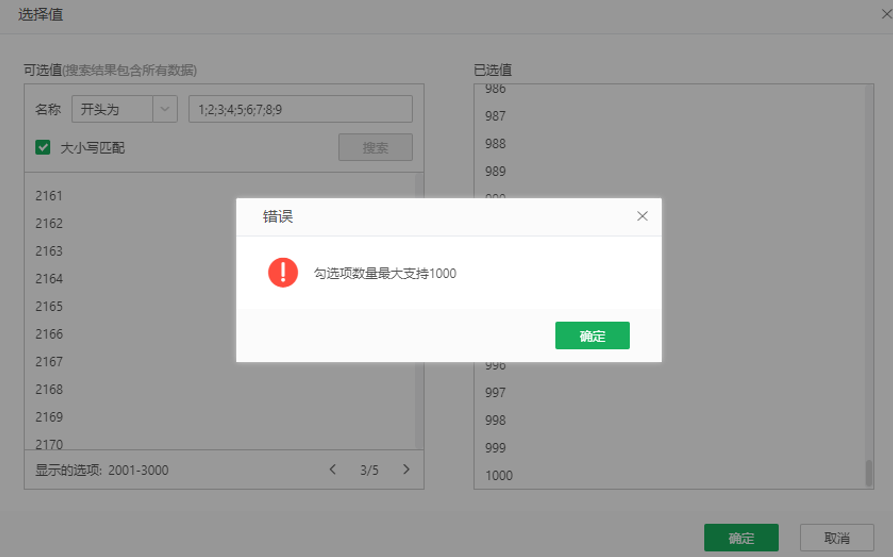Toggle the 大小写匹配 checkbox
Image resolution: width=893 pixels, height=557 pixels.
click(x=43, y=148)
